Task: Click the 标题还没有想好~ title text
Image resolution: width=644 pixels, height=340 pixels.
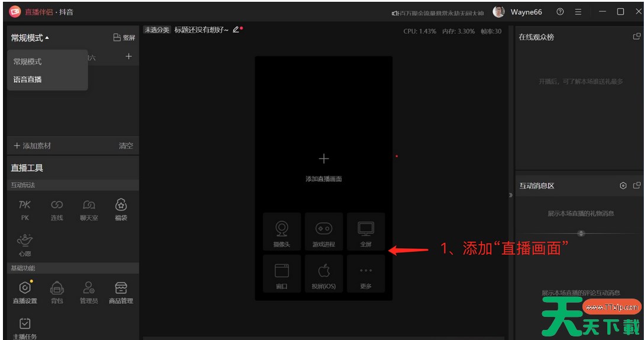Action: tap(201, 30)
